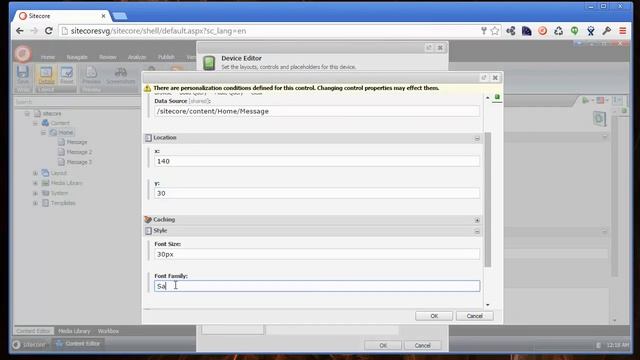The height and width of the screenshot is (360, 640).
Task: Click the Preview icon in the ribbon
Action: click(x=91, y=73)
